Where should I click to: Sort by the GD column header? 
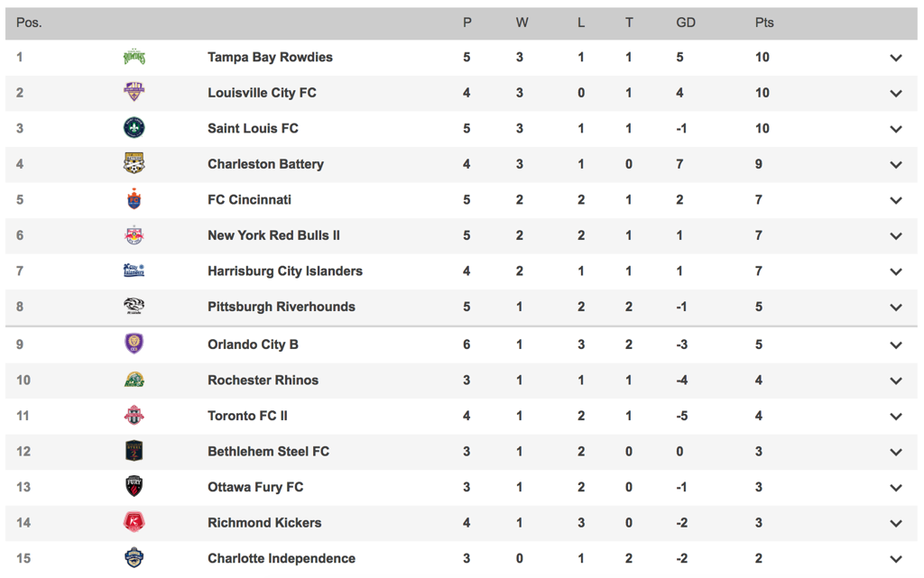[686, 23]
